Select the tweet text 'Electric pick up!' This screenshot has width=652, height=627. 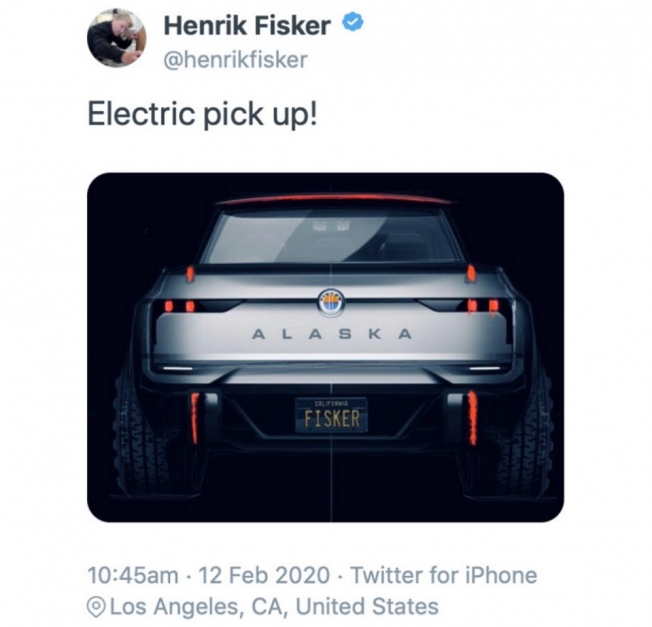point(203,114)
